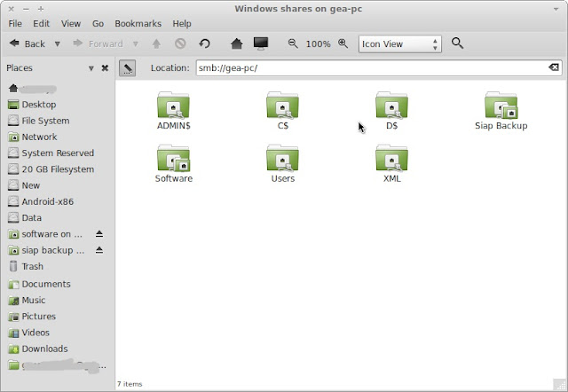The width and height of the screenshot is (568, 392).
Task: Open the 'software on ...' mounted share
Action: [x=45, y=234]
